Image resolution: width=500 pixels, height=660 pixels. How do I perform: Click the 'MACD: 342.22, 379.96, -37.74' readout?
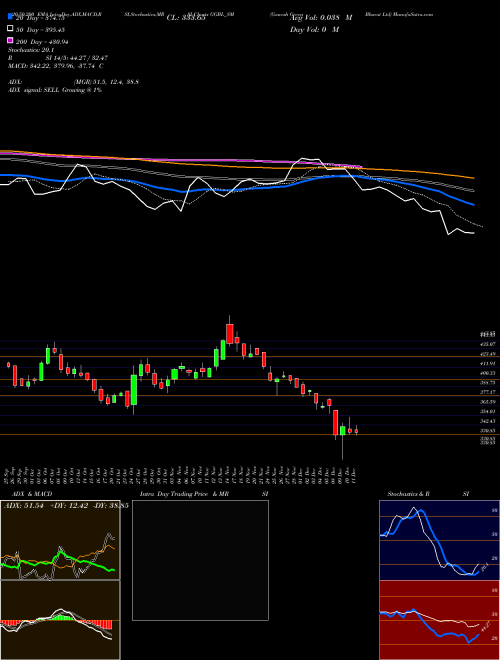point(53,66)
